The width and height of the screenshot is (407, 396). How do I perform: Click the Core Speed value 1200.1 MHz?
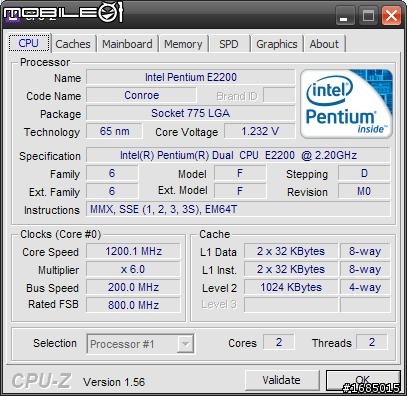click(133, 251)
